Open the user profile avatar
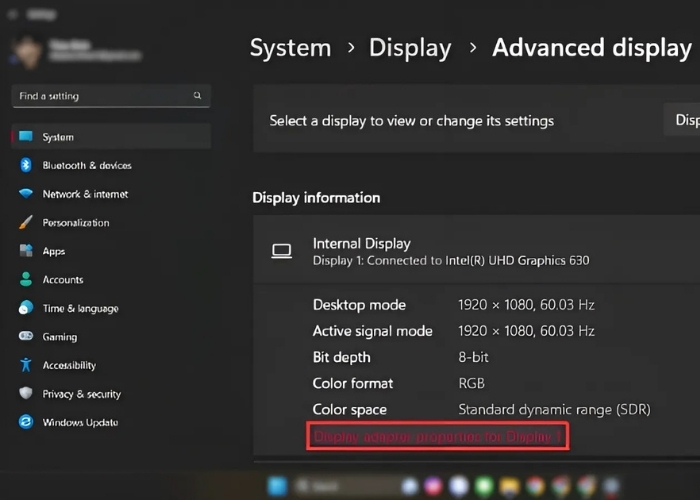Viewport: 700px width, 500px height. pos(25,49)
